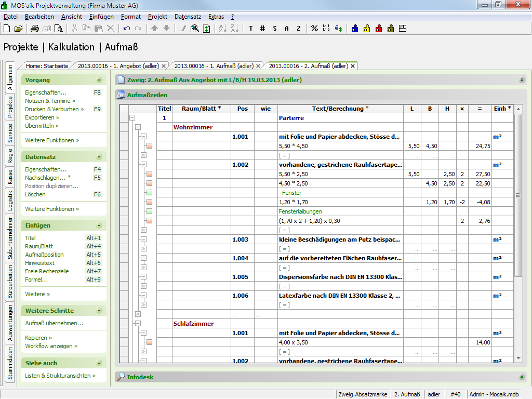Image resolution: width=532 pixels, height=399 pixels.
Task: Expand the Infodesk panel
Action: pyautogui.click(x=522, y=377)
